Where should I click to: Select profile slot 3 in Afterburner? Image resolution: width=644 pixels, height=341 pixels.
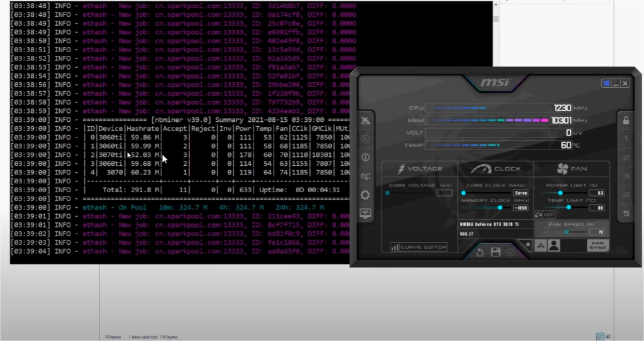(x=626, y=176)
